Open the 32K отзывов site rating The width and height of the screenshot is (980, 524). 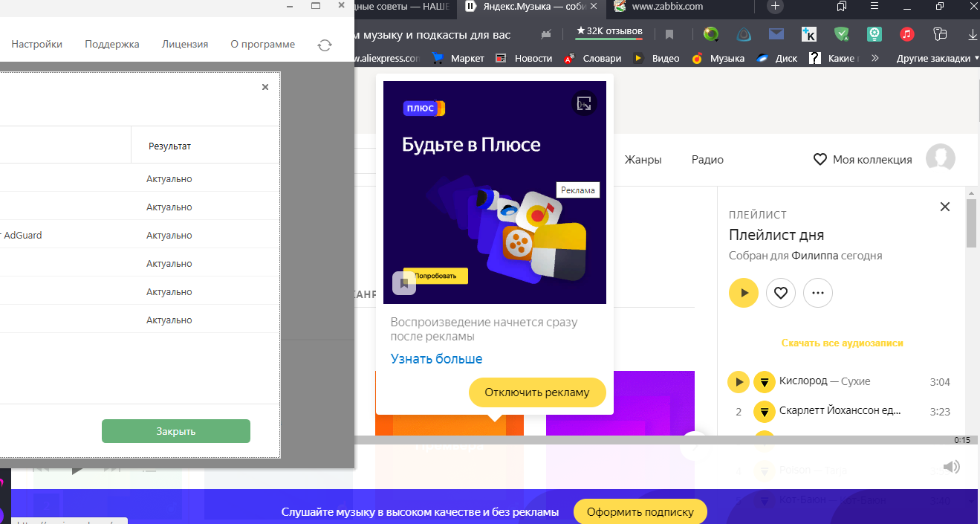point(609,32)
